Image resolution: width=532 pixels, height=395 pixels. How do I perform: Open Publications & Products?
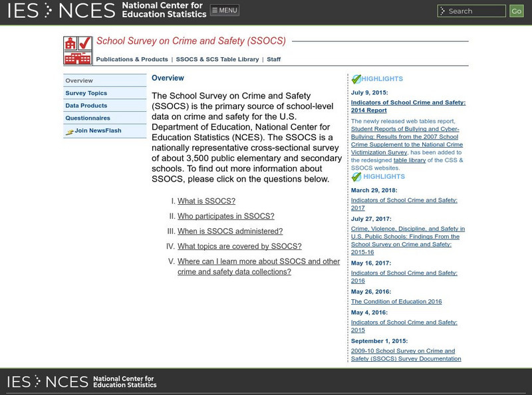[132, 59]
